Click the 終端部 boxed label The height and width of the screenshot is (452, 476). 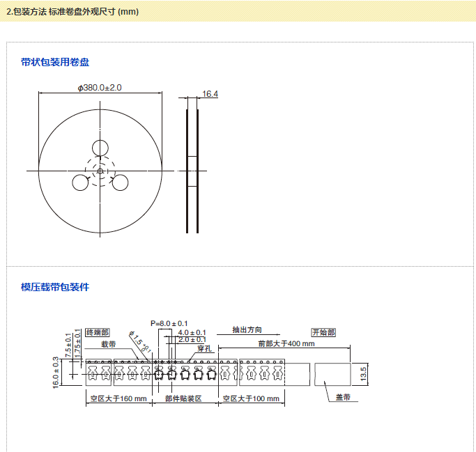[98, 332]
